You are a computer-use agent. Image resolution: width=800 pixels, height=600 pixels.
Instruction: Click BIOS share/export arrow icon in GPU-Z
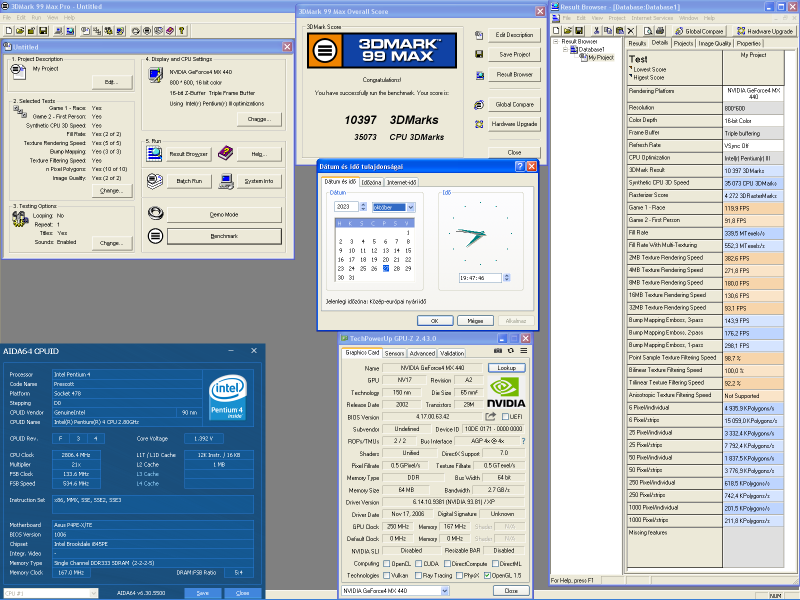click(490, 417)
